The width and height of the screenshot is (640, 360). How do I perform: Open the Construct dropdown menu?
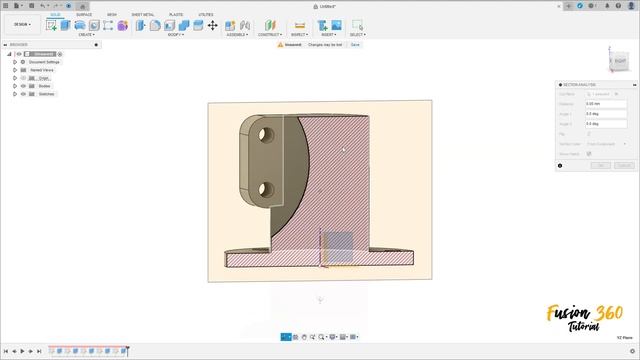click(x=270, y=35)
